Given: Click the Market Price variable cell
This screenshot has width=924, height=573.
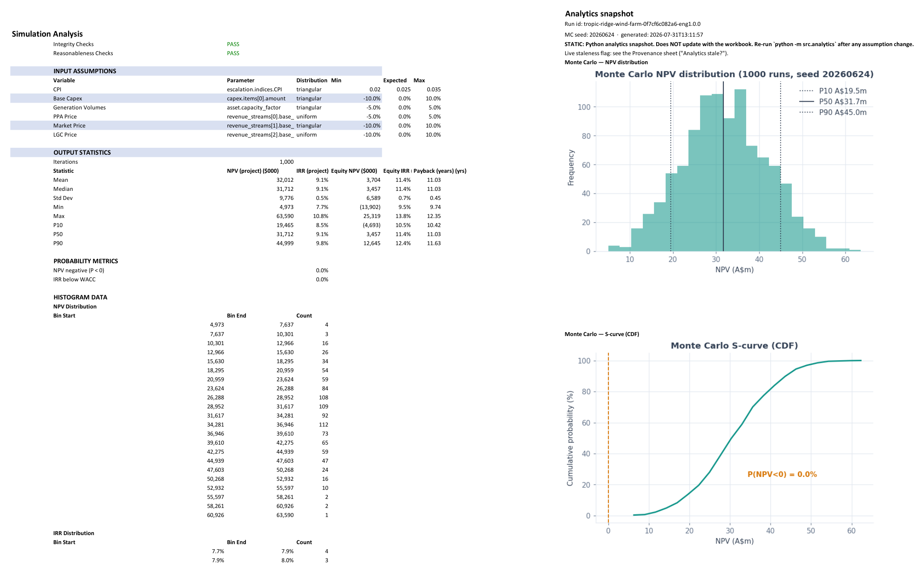Looking at the screenshot, I should click(x=69, y=126).
